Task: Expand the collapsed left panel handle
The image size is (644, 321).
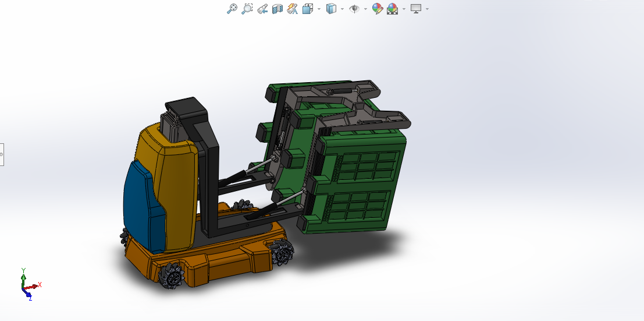Action: tap(2, 154)
